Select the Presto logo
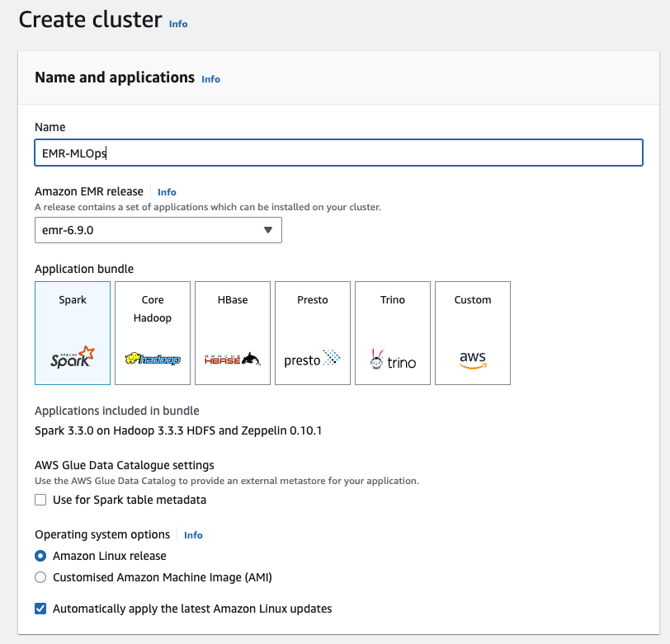This screenshot has width=670, height=644. [313, 359]
